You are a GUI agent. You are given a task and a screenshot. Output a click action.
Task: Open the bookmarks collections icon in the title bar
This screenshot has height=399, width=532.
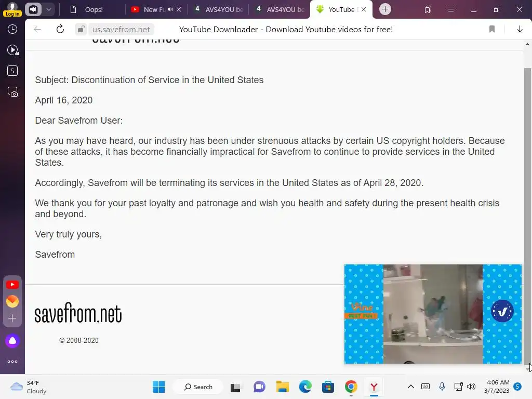428,9
